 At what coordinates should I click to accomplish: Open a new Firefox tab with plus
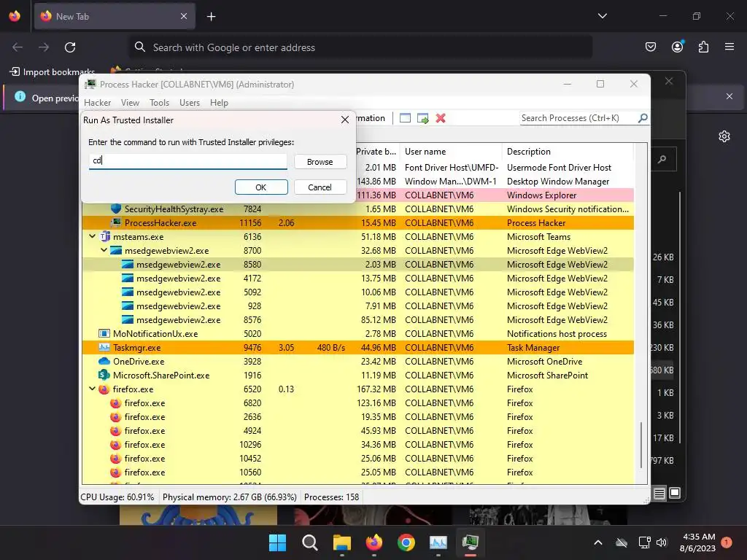tap(211, 17)
